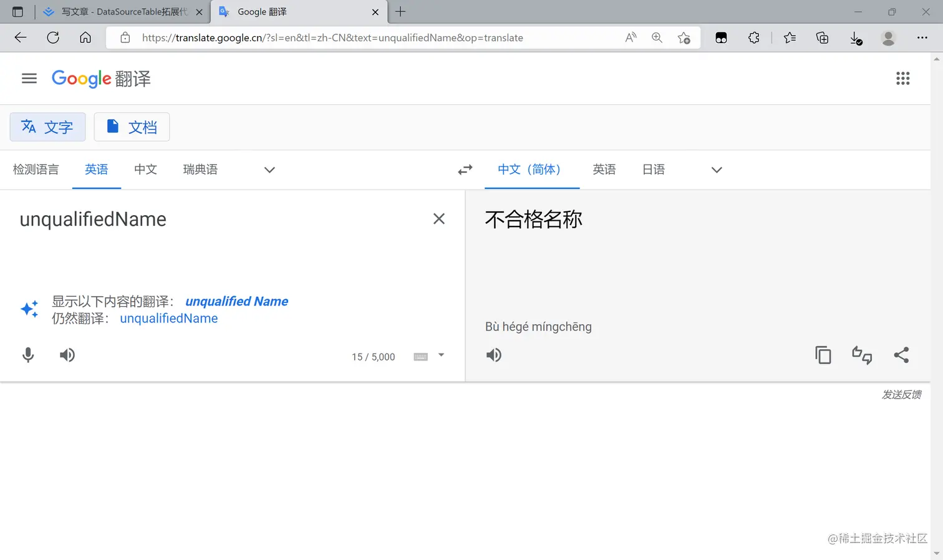Viewport: 943px width, 560px height.
Task: Open the Google 翻译 logo link
Action: 101,79
